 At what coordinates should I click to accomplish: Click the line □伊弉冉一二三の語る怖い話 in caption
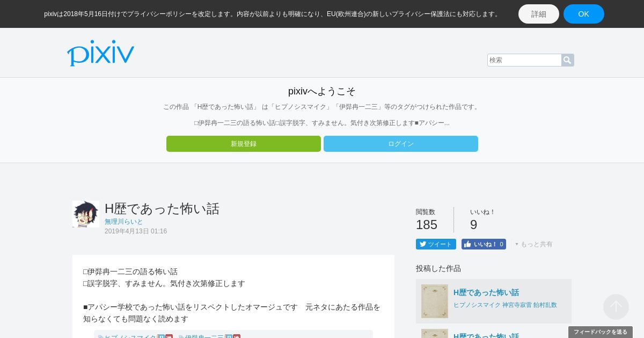pyautogui.click(x=130, y=271)
